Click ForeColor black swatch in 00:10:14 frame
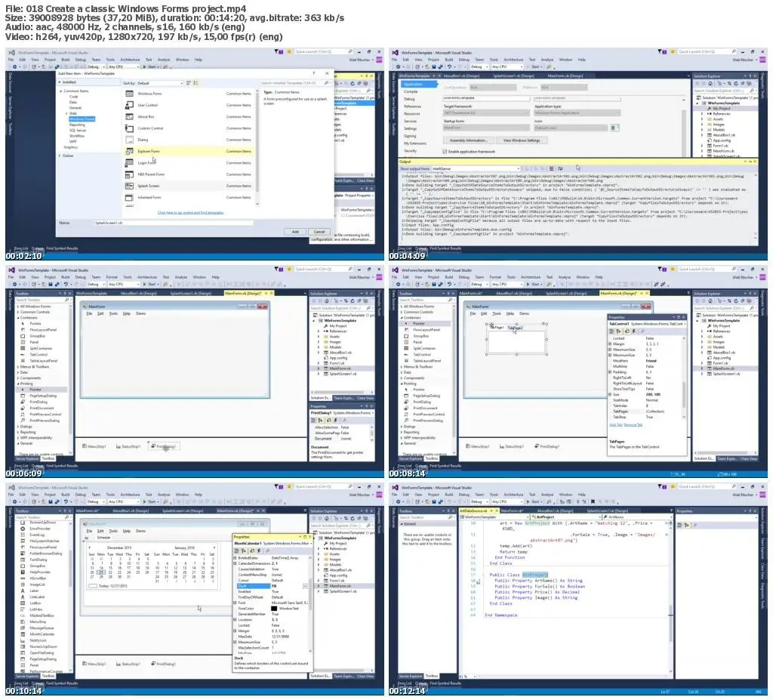The width and height of the screenshot is (773, 700). tap(274, 609)
